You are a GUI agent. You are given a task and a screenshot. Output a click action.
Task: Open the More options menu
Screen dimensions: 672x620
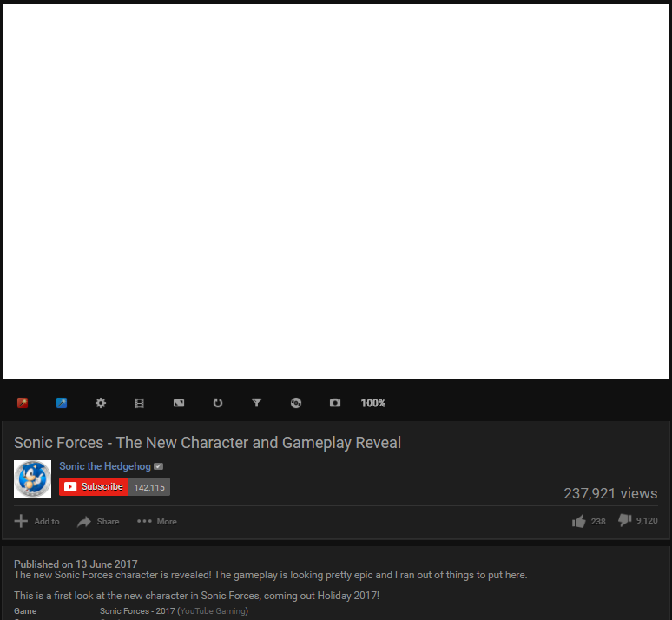tap(157, 521)
